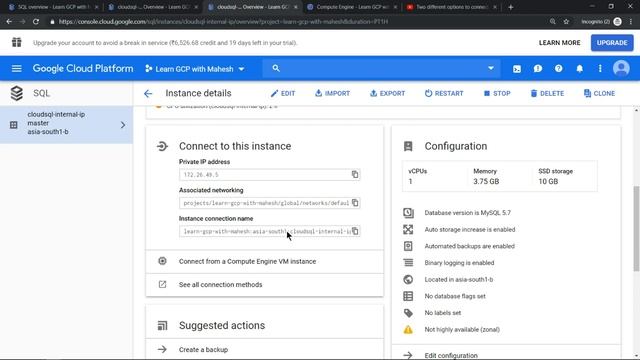The width and height of the screenshot is (640, 360).
Task: Open browser zoom magnifier icon
Action: click(x=553, y=22)
